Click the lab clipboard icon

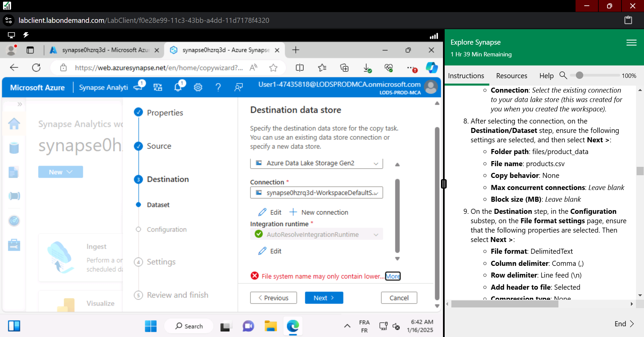(628, 20)
